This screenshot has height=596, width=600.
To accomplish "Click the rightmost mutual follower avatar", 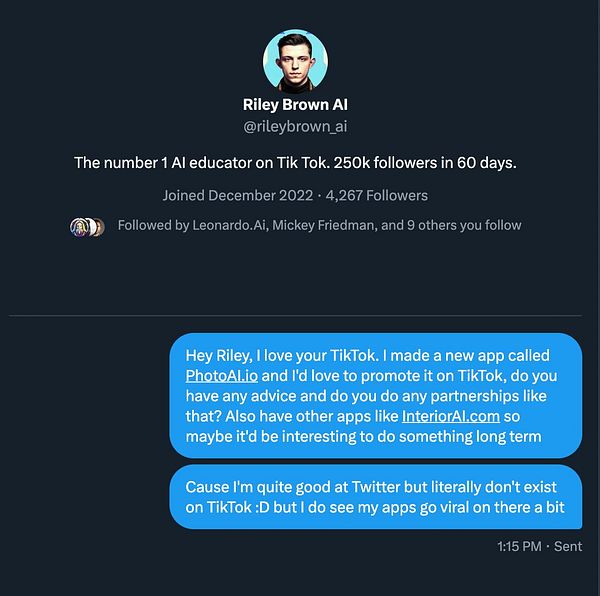I will [x=99, y=227].
